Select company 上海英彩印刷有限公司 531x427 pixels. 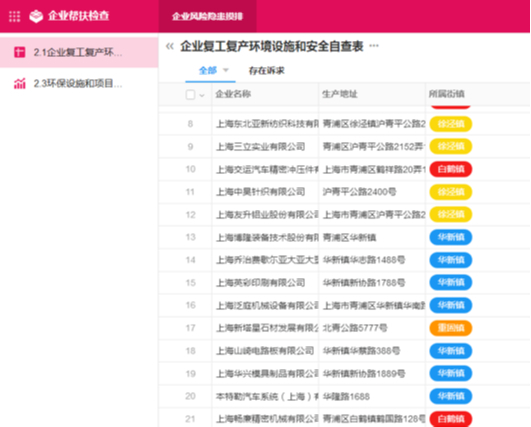point(261,283)
